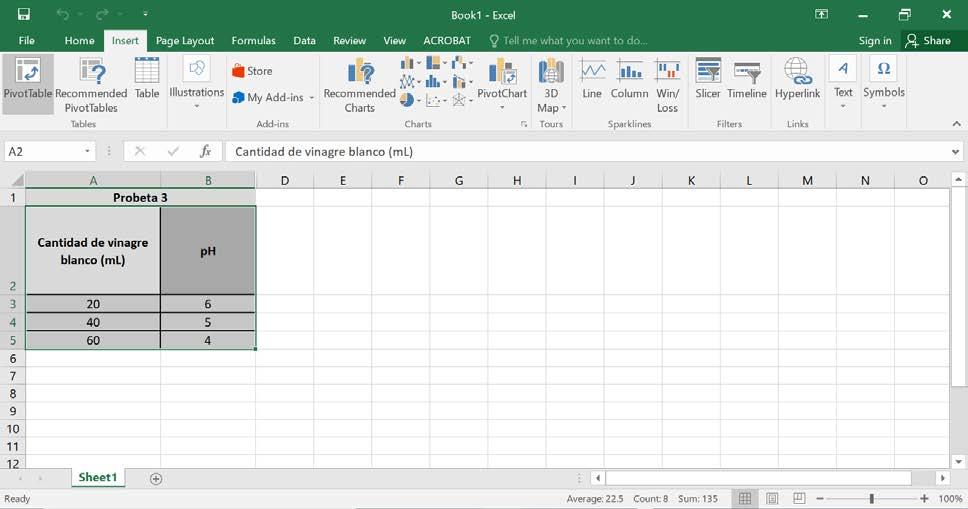Switch to Normal view in status bar
The width and height of the screenshot is (968, 509).
[745, 498]
